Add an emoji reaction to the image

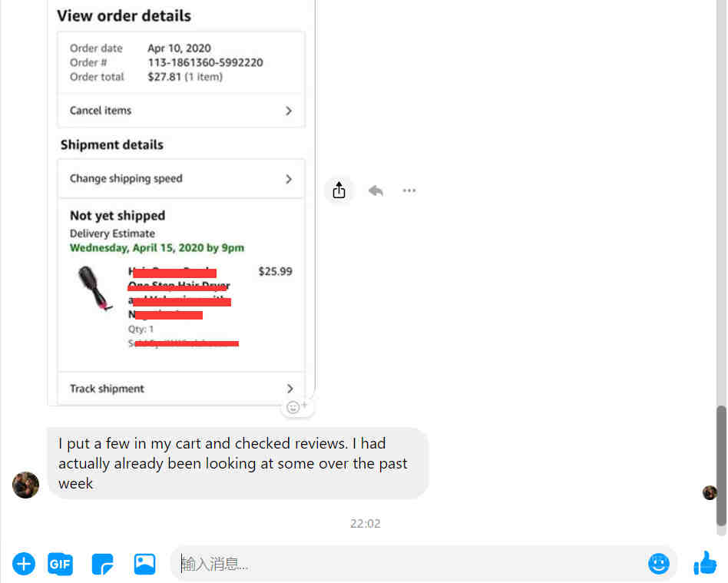click(296, 407)
